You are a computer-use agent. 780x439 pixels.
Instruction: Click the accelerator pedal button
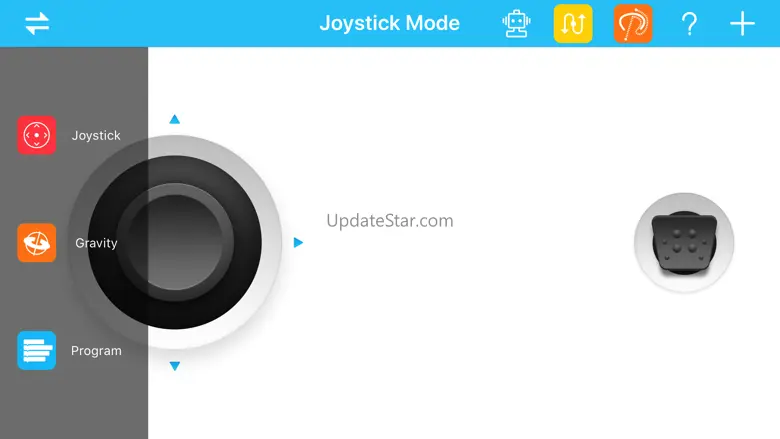pos(684,243)
